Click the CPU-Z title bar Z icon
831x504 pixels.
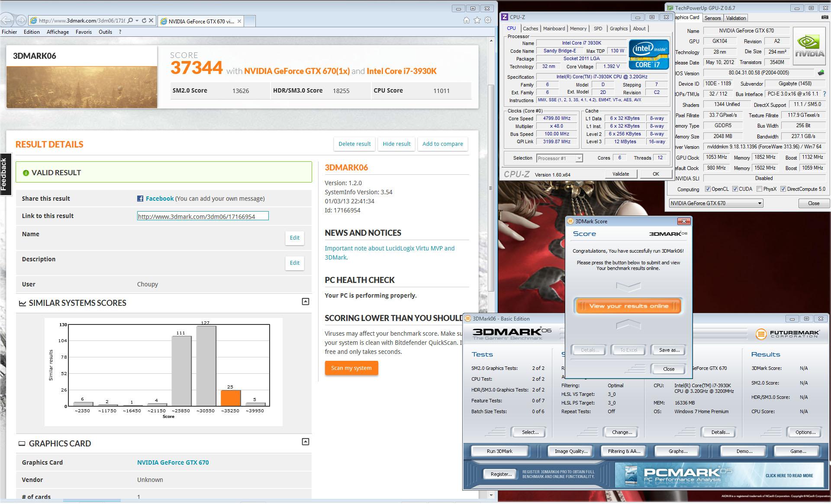tap(504, 17)
